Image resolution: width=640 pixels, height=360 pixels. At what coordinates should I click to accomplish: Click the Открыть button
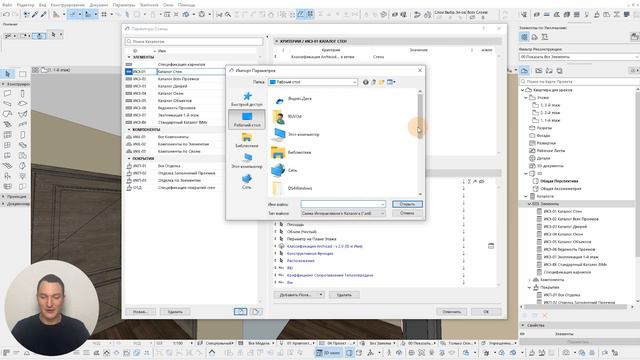[407, 204]
